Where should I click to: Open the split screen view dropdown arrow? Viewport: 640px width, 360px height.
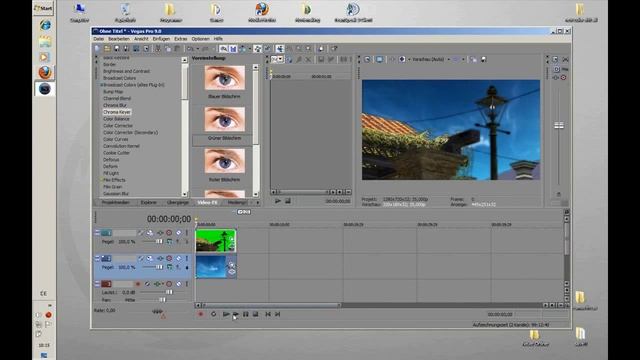coord(409,60)
